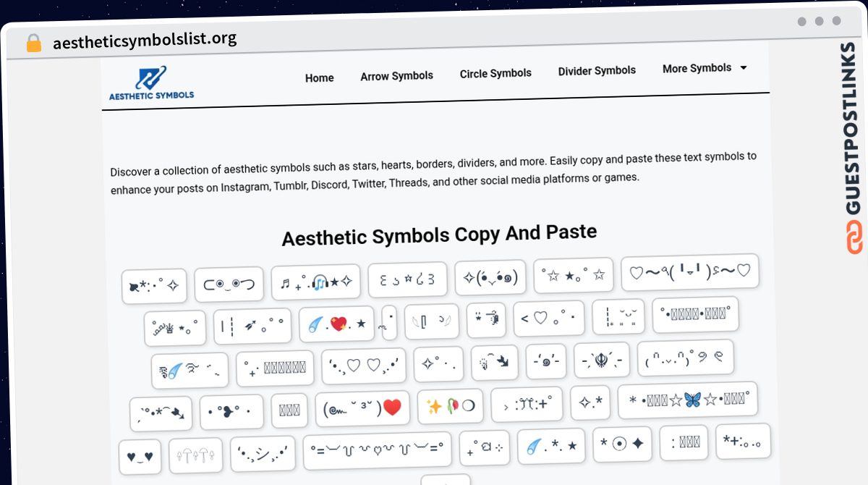Click the Aesthetic Symbols site logo

[x=151, y=83]
